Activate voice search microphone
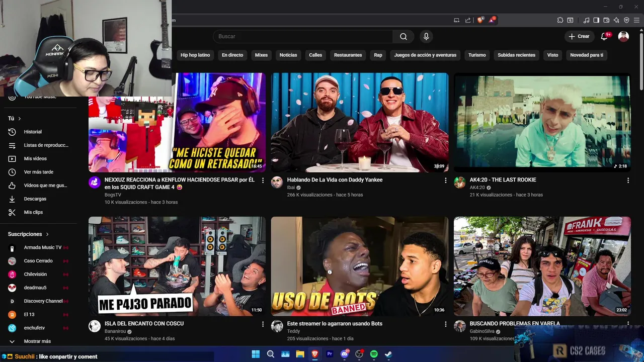Screen dimensions: 644x362 (x=426, y=36)
